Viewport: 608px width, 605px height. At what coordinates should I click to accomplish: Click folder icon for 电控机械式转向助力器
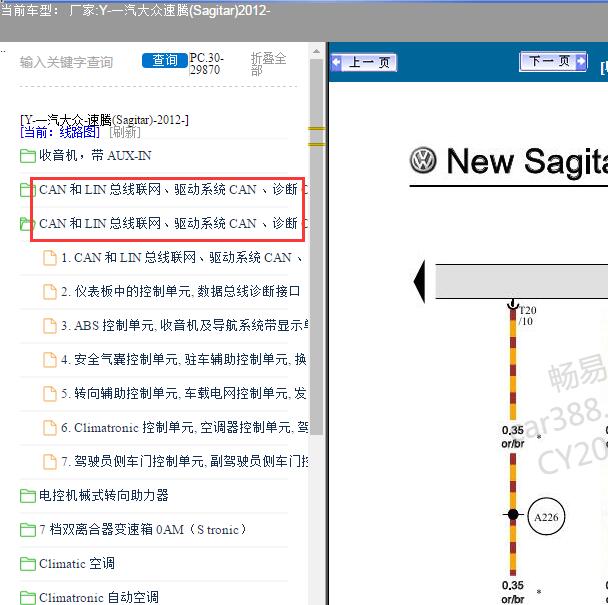point(28,496)
